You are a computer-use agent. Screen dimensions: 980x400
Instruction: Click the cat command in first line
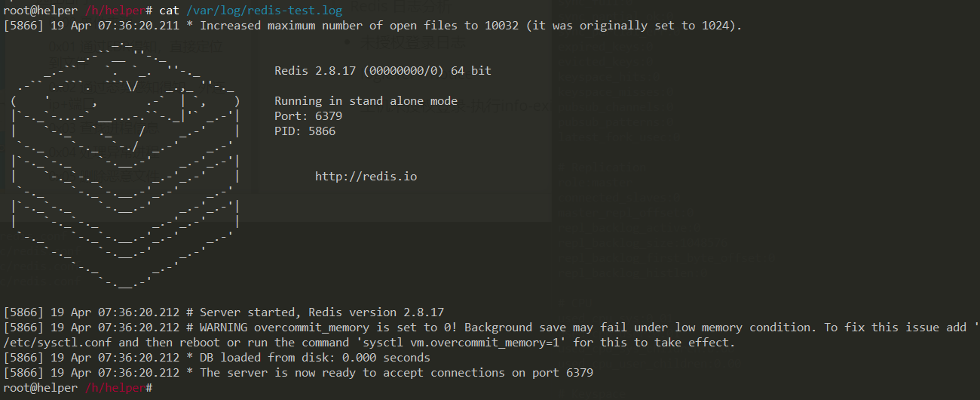[169, 11]
